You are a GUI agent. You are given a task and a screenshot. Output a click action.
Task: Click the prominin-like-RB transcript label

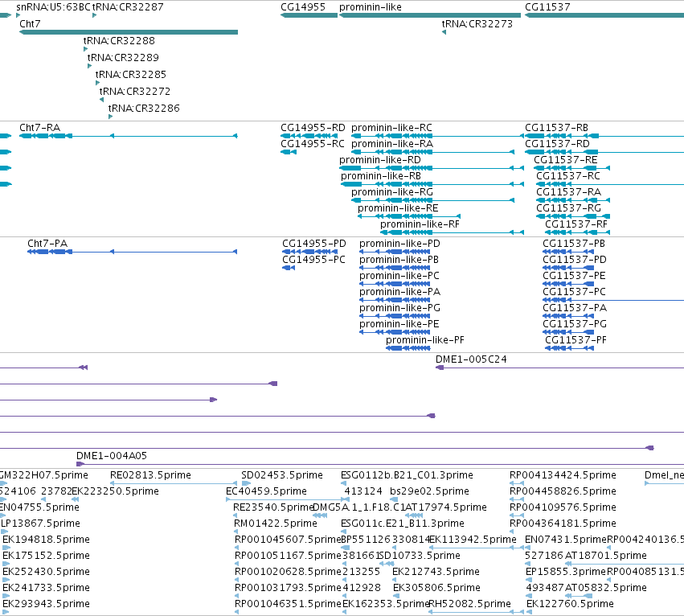(x=381, y=176)
